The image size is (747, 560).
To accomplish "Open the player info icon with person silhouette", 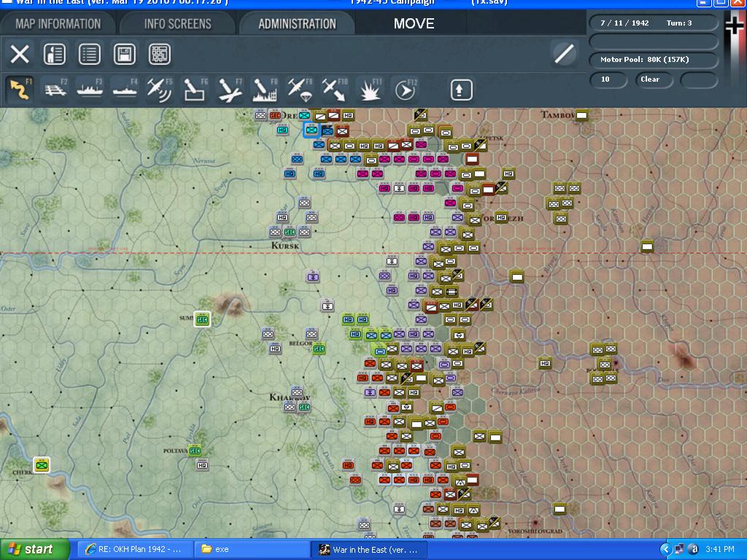I will (54, 54).
